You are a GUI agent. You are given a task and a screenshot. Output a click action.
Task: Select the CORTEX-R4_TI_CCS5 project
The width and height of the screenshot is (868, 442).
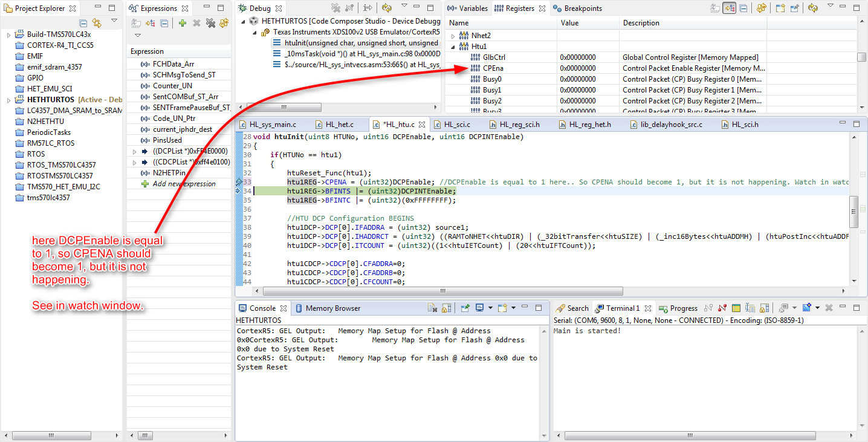tap(60, 45)
